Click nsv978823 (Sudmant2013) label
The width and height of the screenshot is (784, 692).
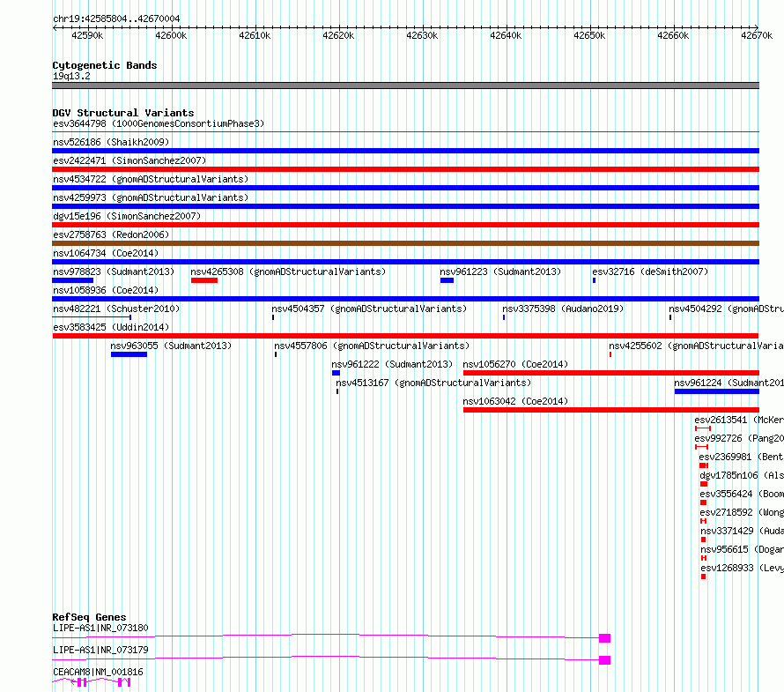114,272
